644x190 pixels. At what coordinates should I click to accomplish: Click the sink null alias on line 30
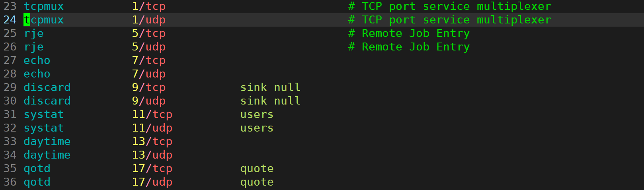(271, 101)
